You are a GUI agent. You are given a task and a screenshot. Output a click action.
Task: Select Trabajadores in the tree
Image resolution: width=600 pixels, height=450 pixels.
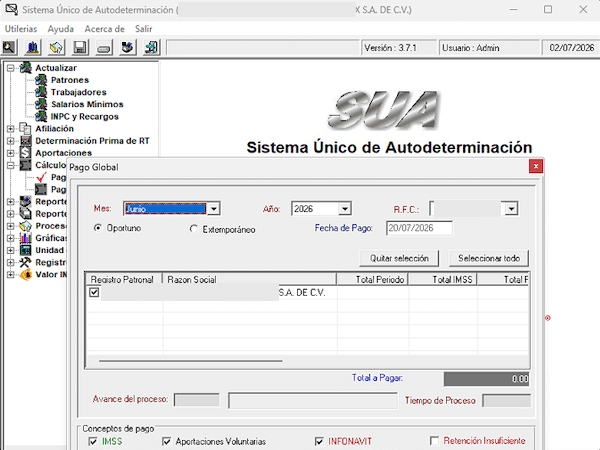click(x=78, y=92)
